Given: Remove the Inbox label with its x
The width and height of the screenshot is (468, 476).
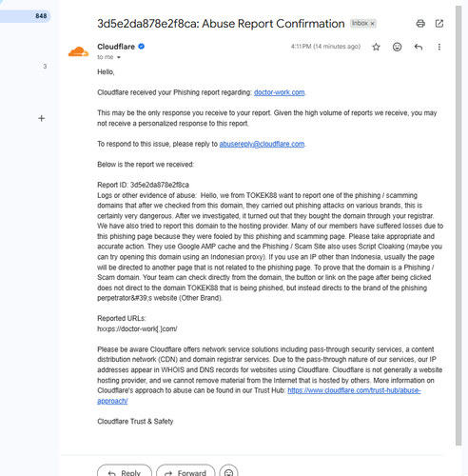Looking at the screenshot, I should pos(373,24).
